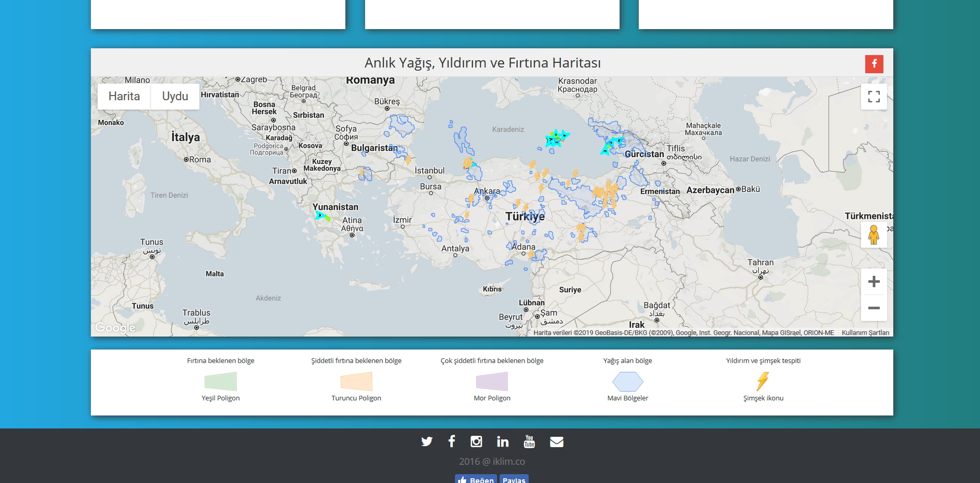Click the 'Yeşil Poligon' legend text

coord(221,398)
